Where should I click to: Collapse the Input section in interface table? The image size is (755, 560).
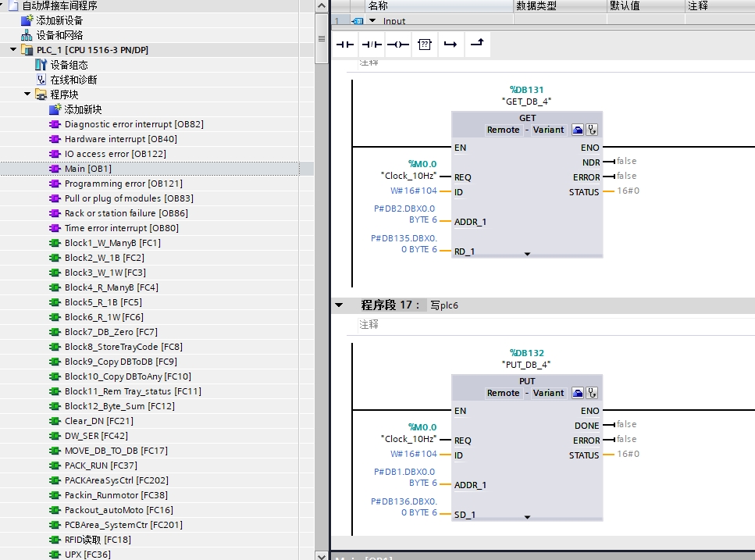coord(372,21)
